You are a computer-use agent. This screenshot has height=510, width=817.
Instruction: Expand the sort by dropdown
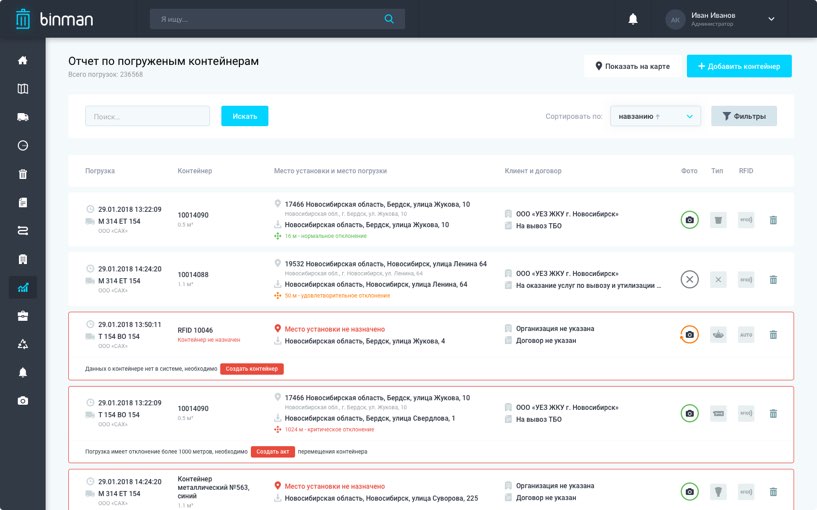tap(654, 116)
